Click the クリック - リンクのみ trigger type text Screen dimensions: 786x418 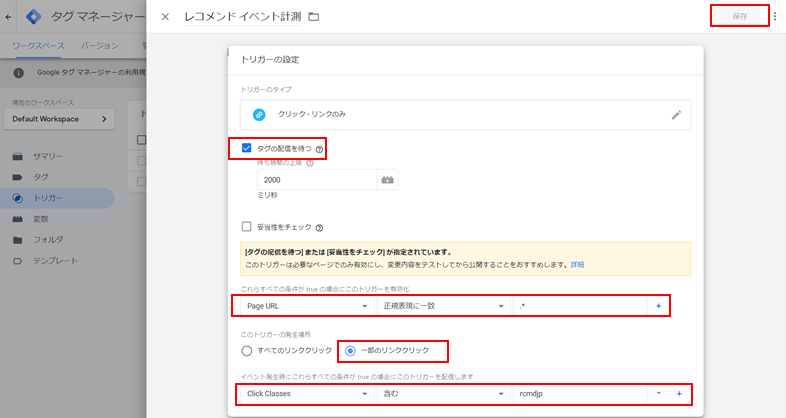(312, 114)
